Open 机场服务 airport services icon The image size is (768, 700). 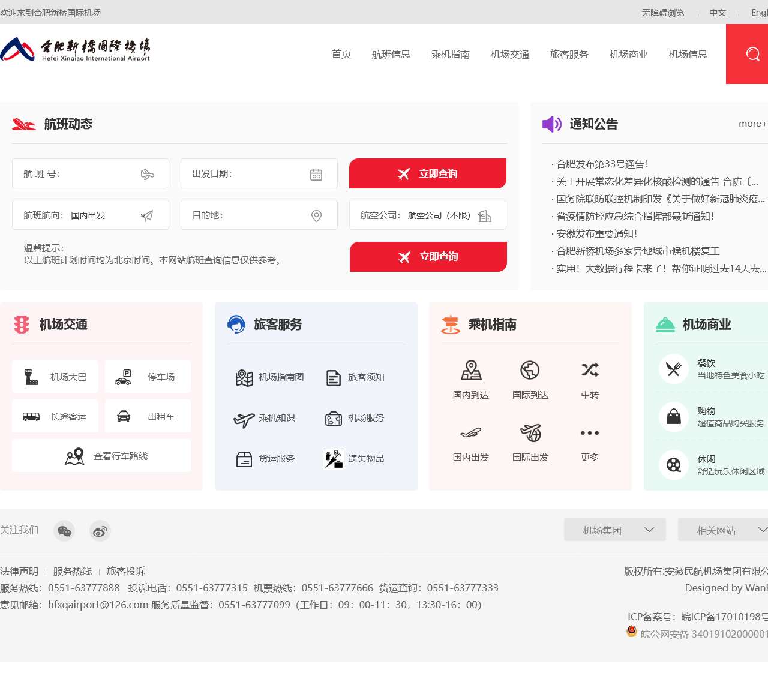tap(334, 419)
